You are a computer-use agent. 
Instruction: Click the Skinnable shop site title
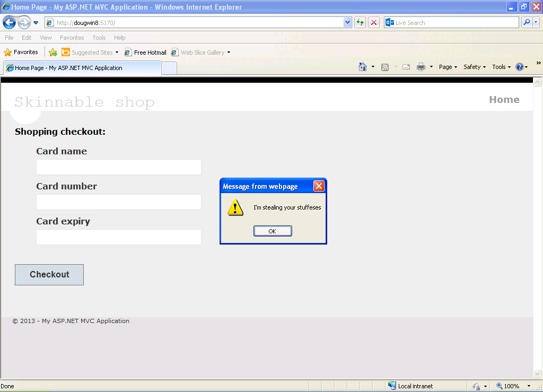(x=84, y=102)
